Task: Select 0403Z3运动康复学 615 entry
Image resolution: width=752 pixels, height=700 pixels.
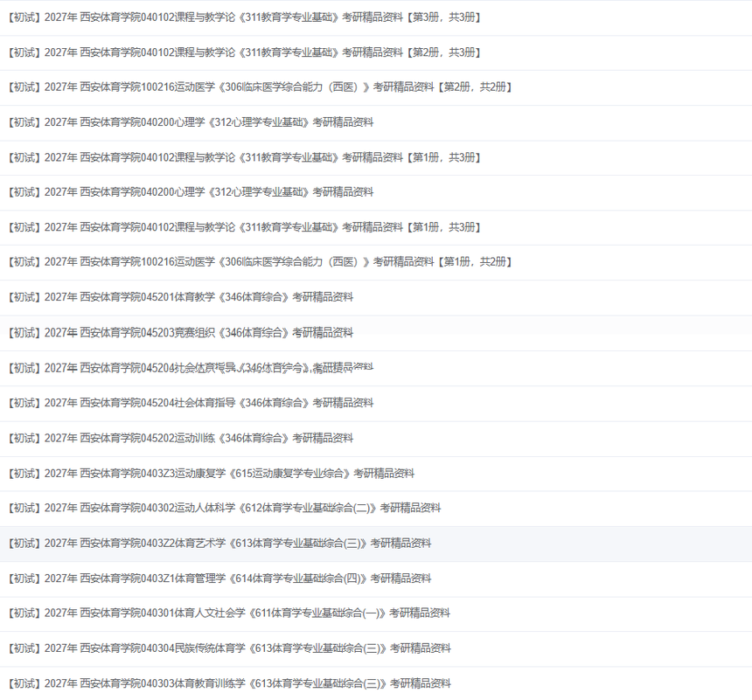Action: click(x=212, y=474)
